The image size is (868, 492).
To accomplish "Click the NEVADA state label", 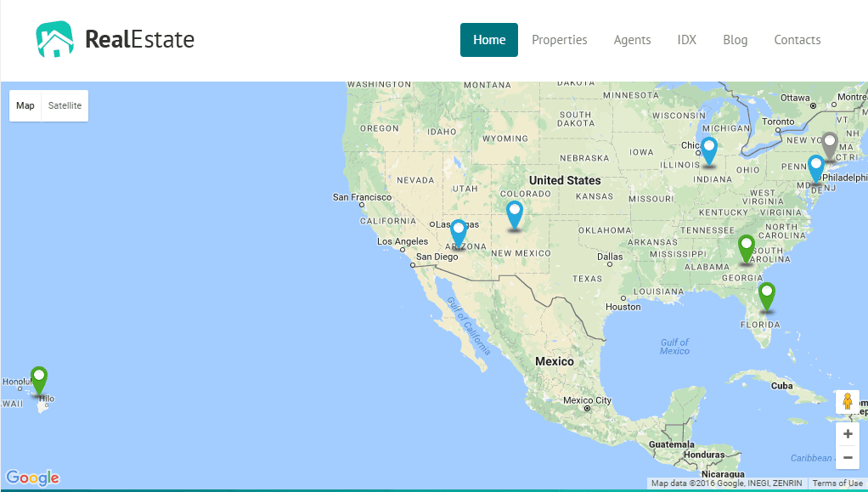I will pos(415,181).
